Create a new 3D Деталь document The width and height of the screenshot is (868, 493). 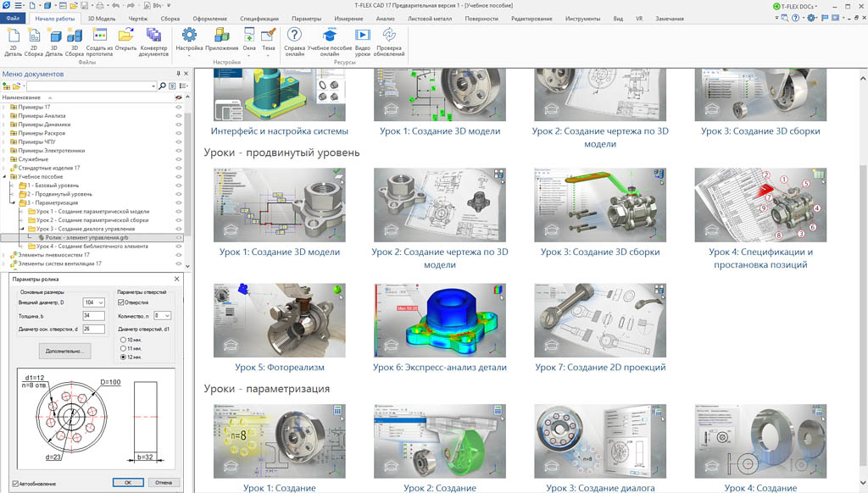[x=54, y=42]
